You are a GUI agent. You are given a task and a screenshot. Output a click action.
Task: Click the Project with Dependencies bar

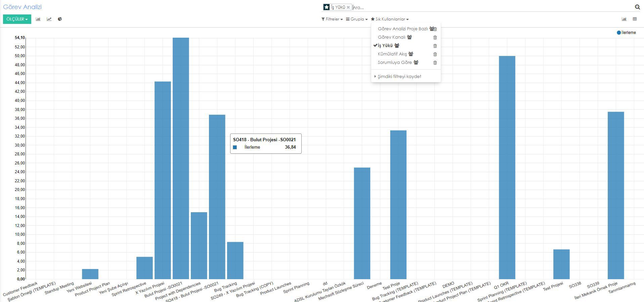[x=199, y=246]
